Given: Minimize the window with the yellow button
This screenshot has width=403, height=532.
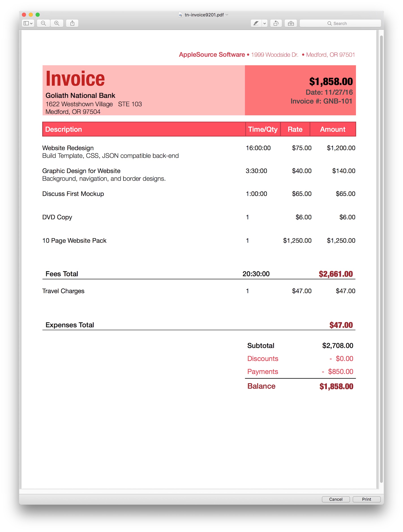Looking at the screenshot, I should click(31, 15).
